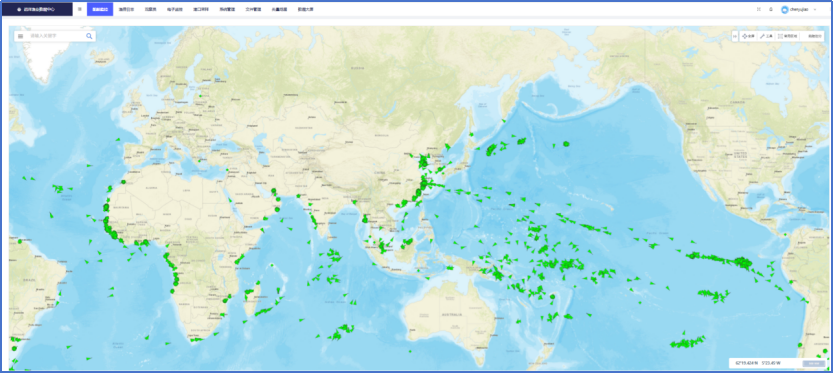The height and width of the screenshot is (373, 833).
Task: Open the search panel hamburger menu icon
Action: pyautogui.click(x=20, y=36)
